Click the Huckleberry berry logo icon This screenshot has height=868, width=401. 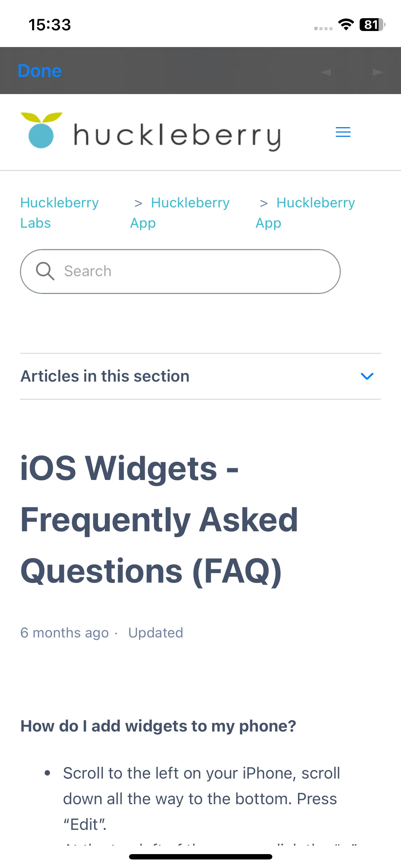click(x=41, y=130)
